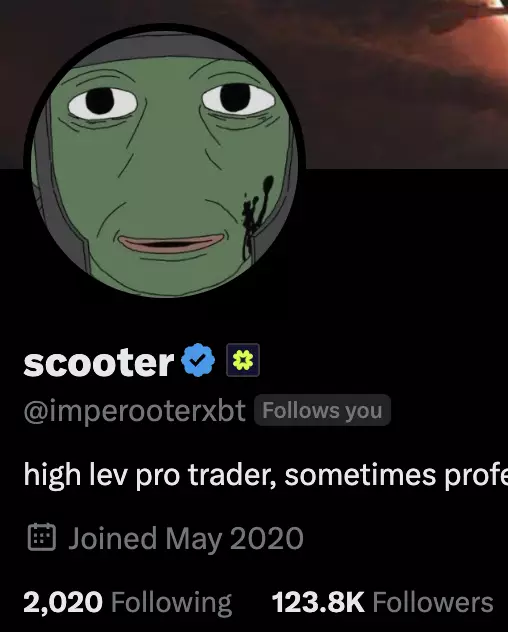508x632 pixels.
Task: Click the @imperooterxbt handle
Action: [135, 411]
